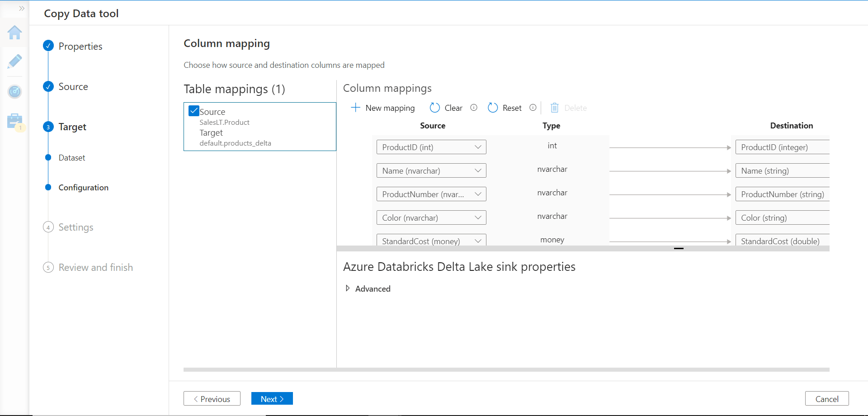Image resolution: width=868 pixels, height=416 pixels.
Task: Open the Home page from the sidebar
Action: (x=15, y=33)
